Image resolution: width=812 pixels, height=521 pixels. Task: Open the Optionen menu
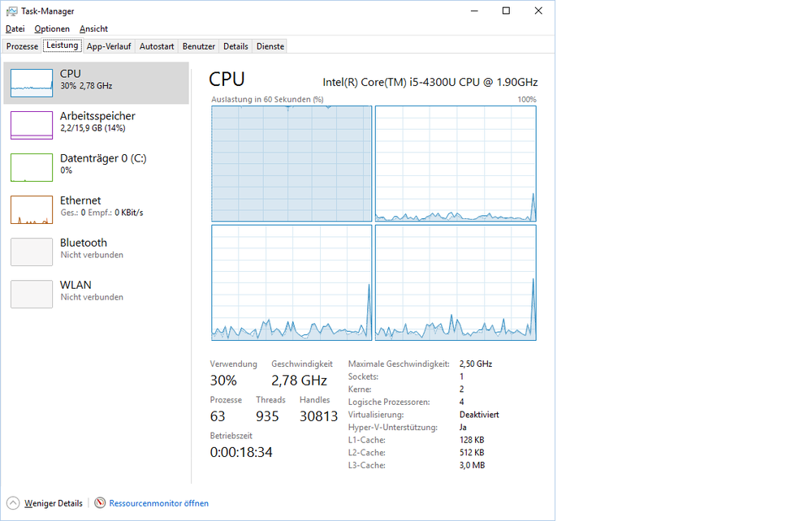(x=52, y=29)
